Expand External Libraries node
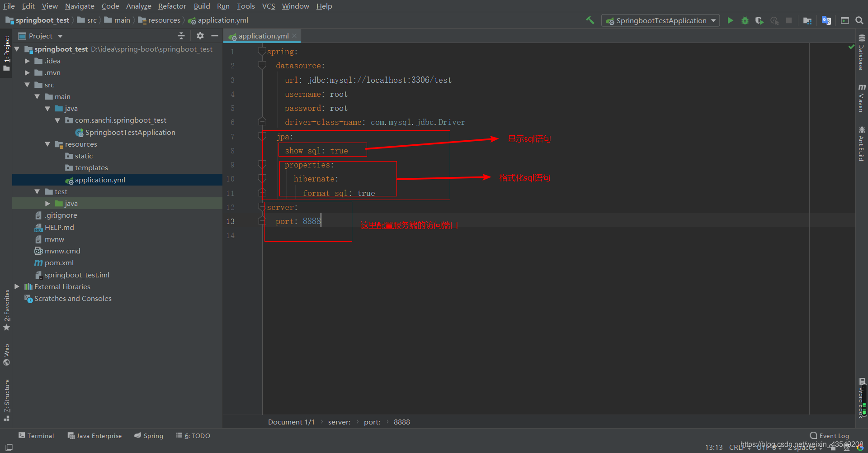 pyautogui.click(x=17, y=286)
